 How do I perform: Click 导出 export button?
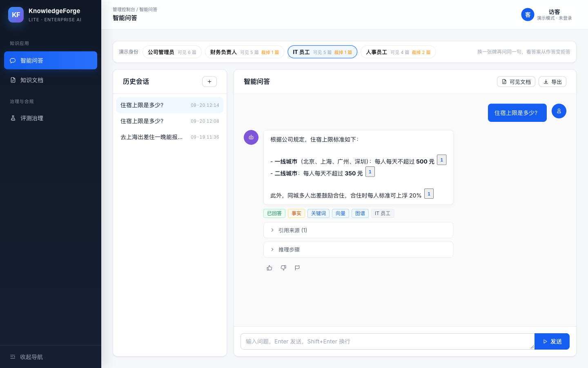[x=552, y=82]
